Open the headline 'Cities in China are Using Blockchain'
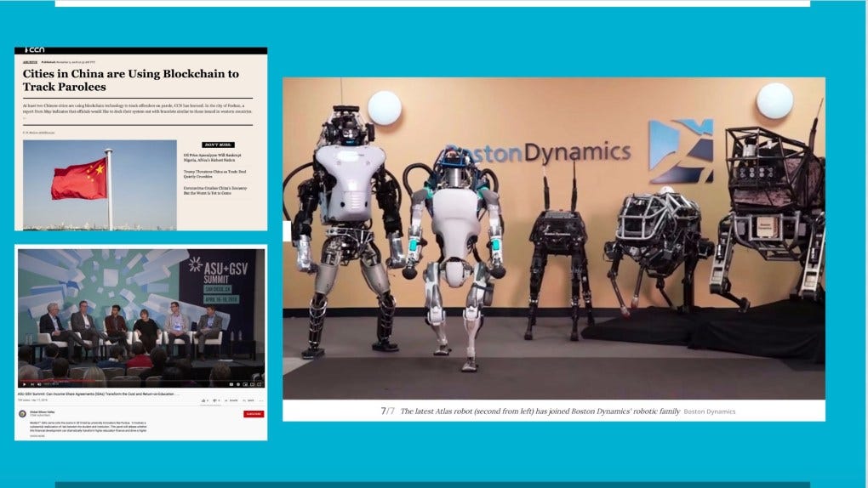This screenshot has width=868, height=488. point(131,80)
